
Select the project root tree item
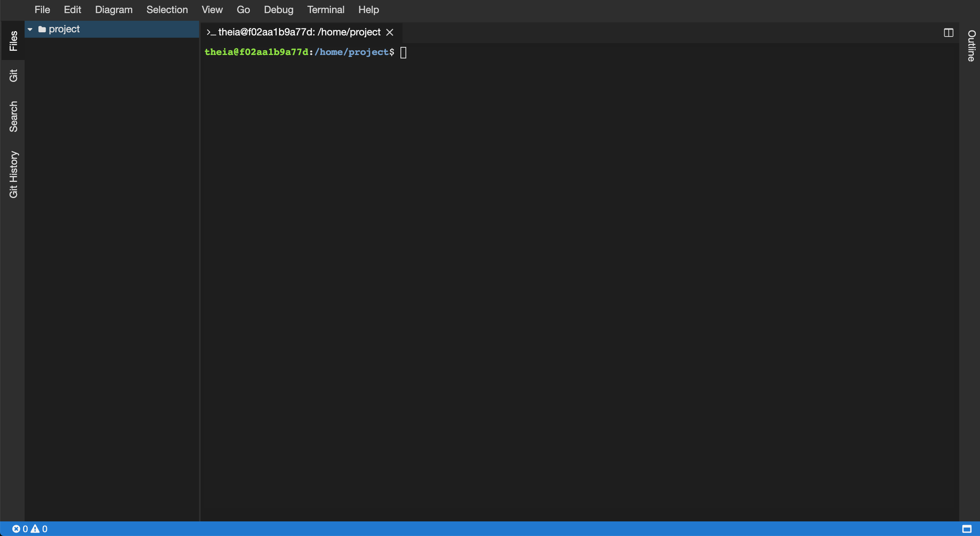(x=64, y=29)
